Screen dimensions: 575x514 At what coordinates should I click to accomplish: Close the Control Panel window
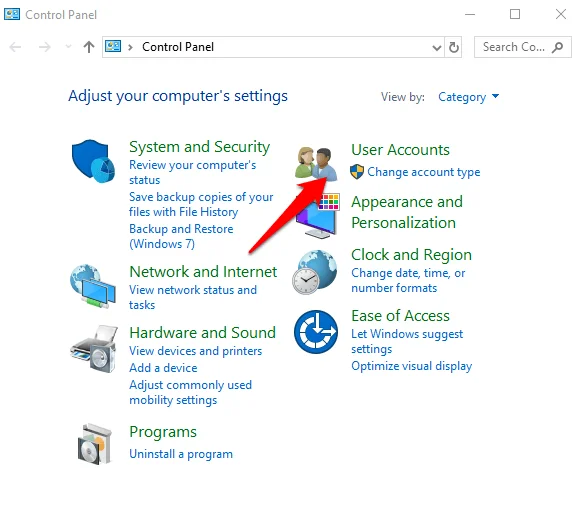pyautogui.click(x=561, y=14)
